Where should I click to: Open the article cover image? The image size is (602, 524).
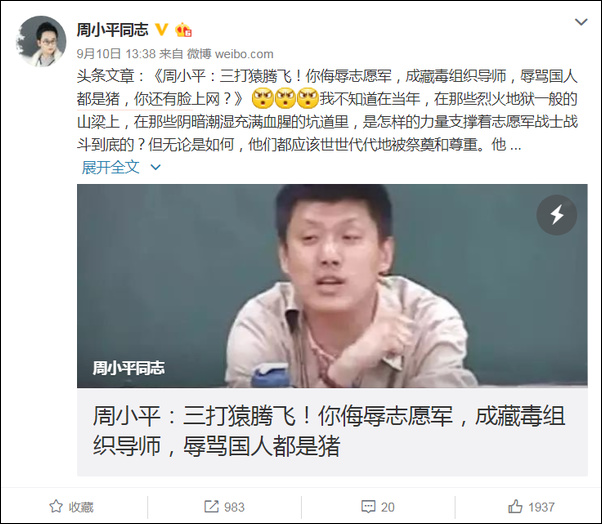coord(332,286)
